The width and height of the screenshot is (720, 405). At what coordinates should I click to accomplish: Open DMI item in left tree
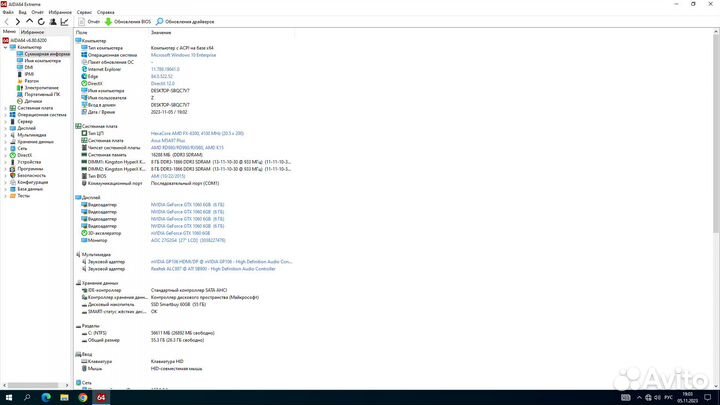point(29,66)
